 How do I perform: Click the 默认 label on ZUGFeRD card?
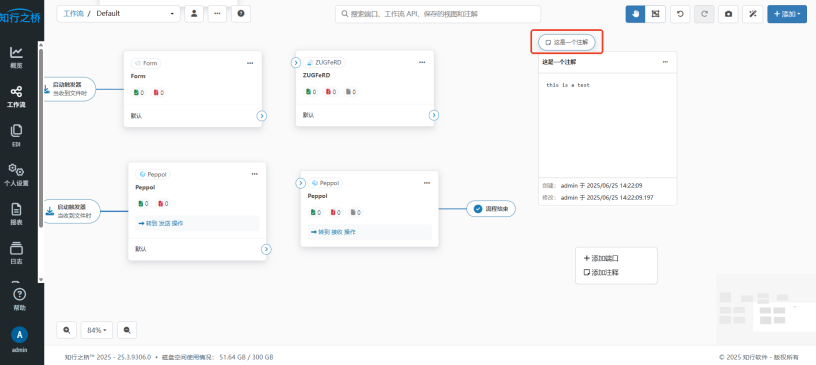309,115
